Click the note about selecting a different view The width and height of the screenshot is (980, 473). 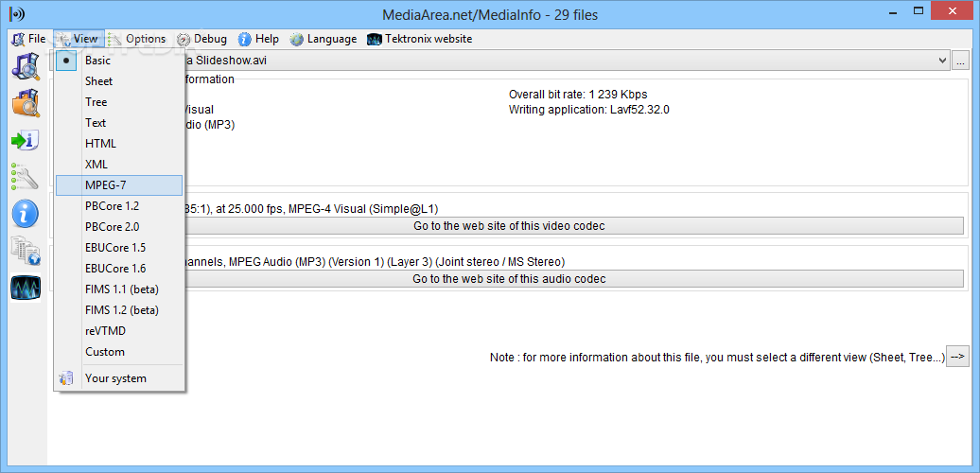click(717, 358)
